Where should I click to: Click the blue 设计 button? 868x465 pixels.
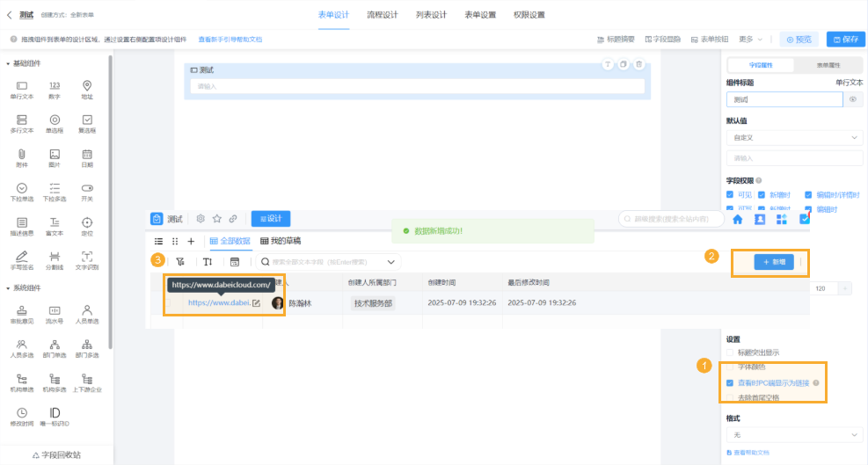coord(271,219)
